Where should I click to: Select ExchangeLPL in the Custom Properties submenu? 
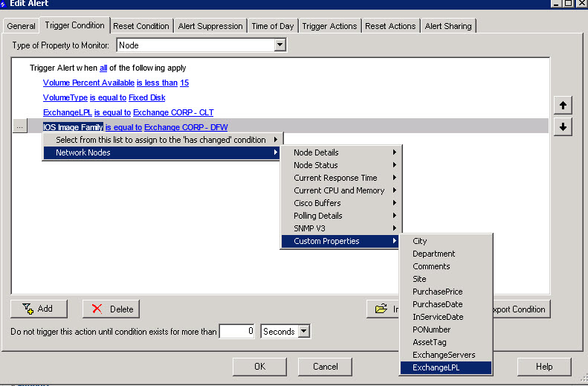(446, 367)
